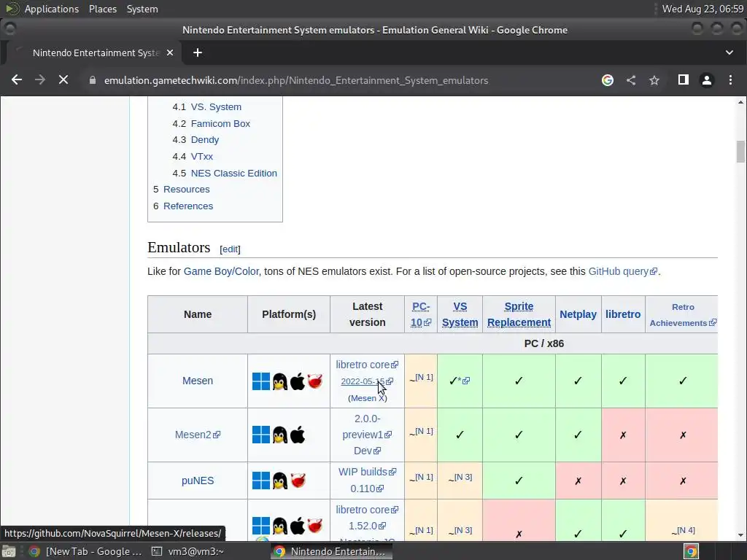The width and height of the screenshot is (747, 560).
Task: Open the Sprite Replacement header link
Action: 519,314
